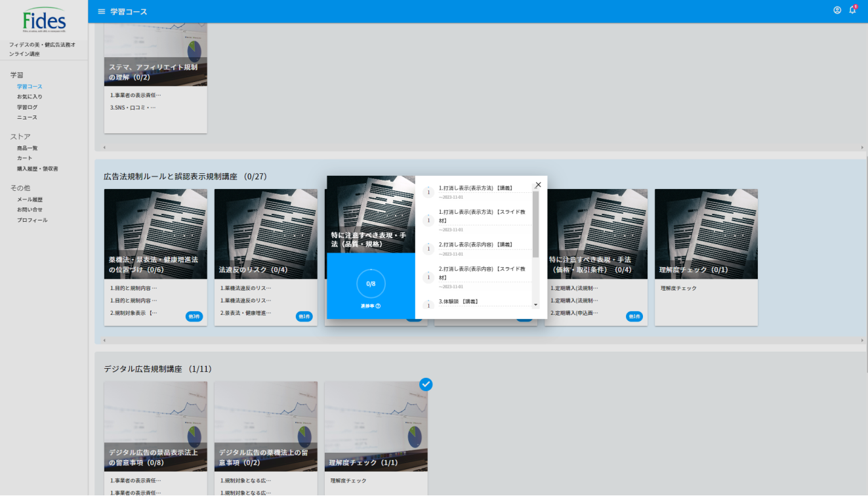Open 学習ログ in the sidebar
Screen dimensions: 868x498
(28, 107)
